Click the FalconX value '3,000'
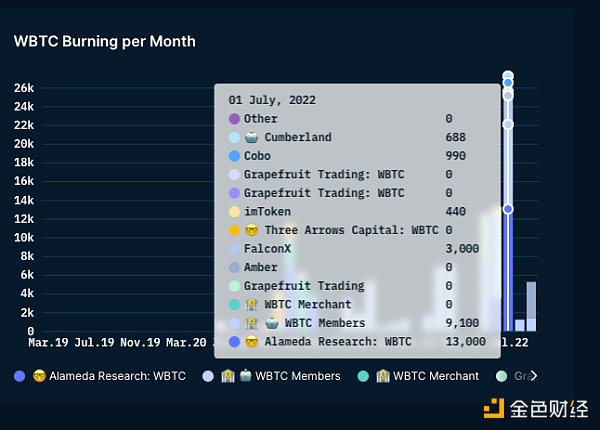This screenshot has height=430, width=600. (462, 249)
